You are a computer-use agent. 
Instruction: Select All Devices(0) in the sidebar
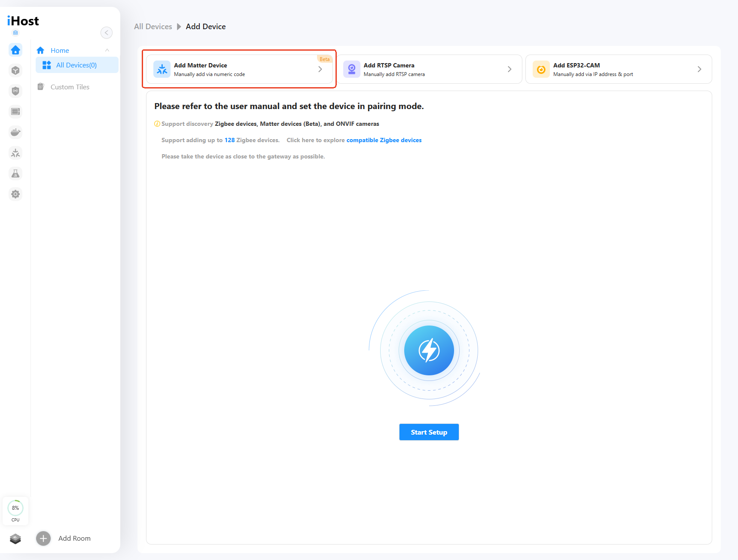(77, 65)
